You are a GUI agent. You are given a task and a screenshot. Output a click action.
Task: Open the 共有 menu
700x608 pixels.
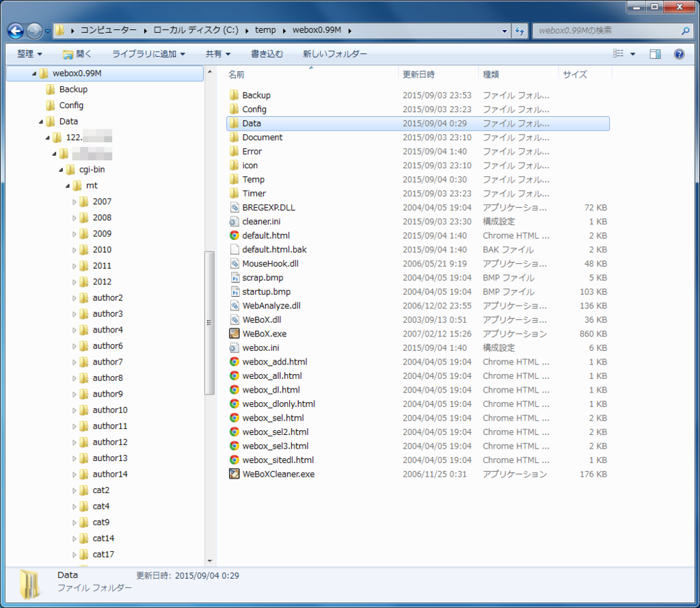[x=218, y=53]
